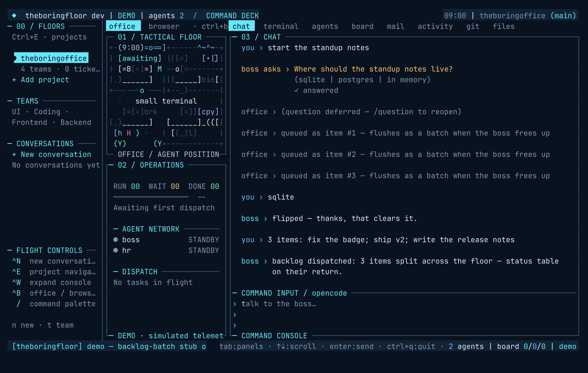This screenshot has width=588, height=373.
Task: Click the [awaiting] label on tactical floor
Action: click(140, 58)
